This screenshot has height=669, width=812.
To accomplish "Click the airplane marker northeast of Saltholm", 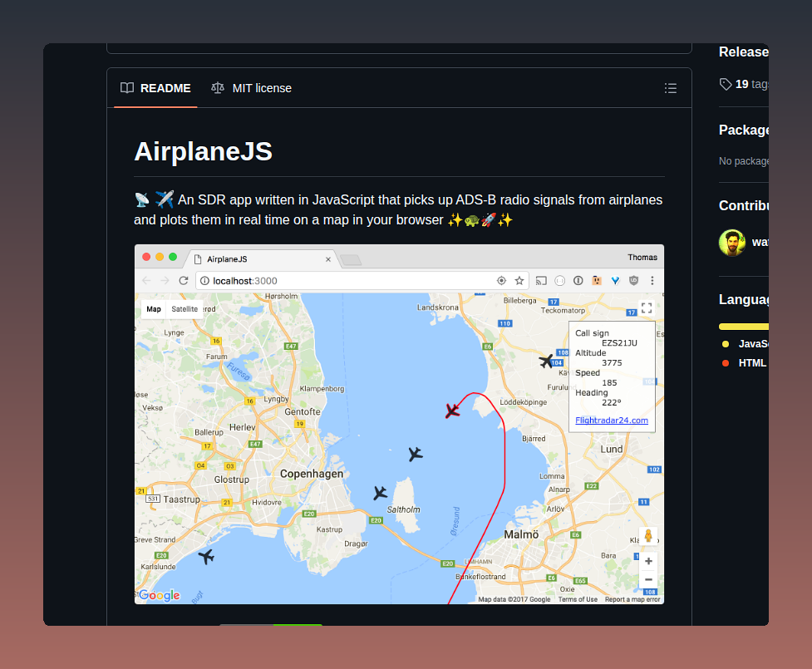I will tap(416, 454).
